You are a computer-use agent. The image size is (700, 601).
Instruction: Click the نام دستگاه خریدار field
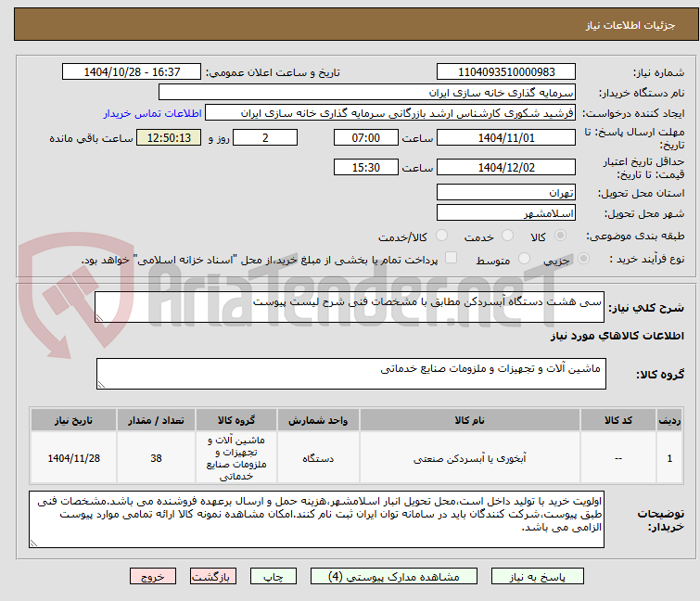[367, 92]
